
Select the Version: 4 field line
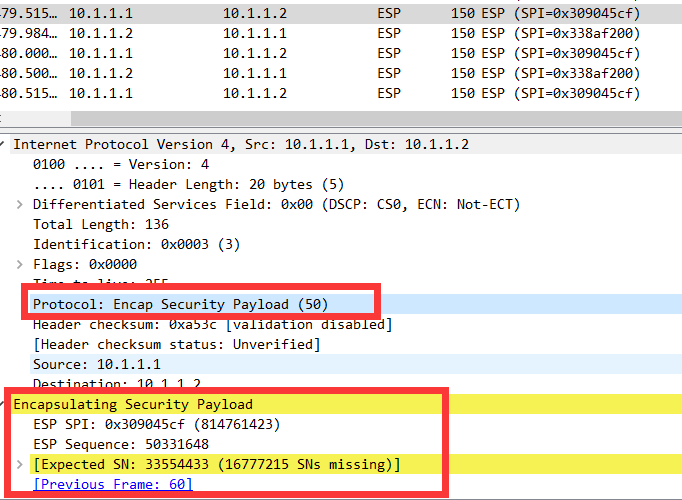(x=120, y=164)
